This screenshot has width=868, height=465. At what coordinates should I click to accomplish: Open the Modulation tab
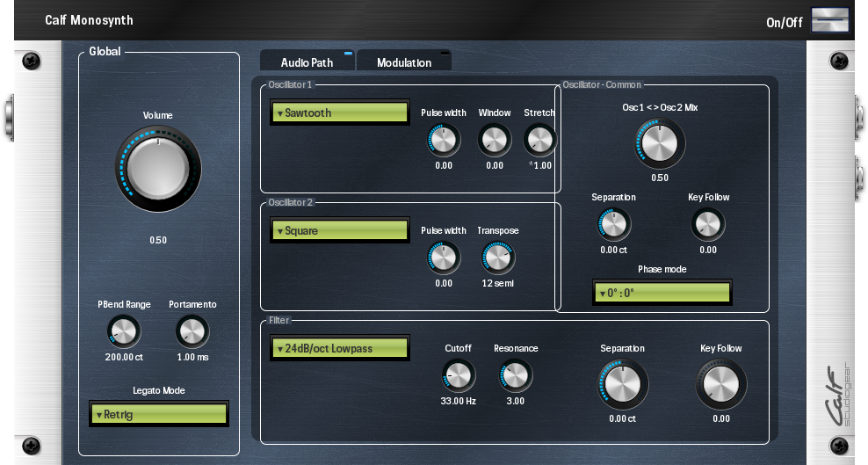point(404,61)
